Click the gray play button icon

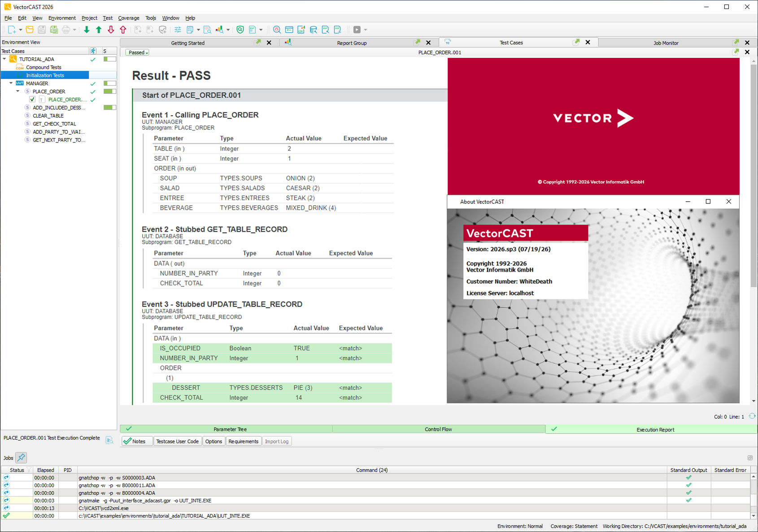357,30
